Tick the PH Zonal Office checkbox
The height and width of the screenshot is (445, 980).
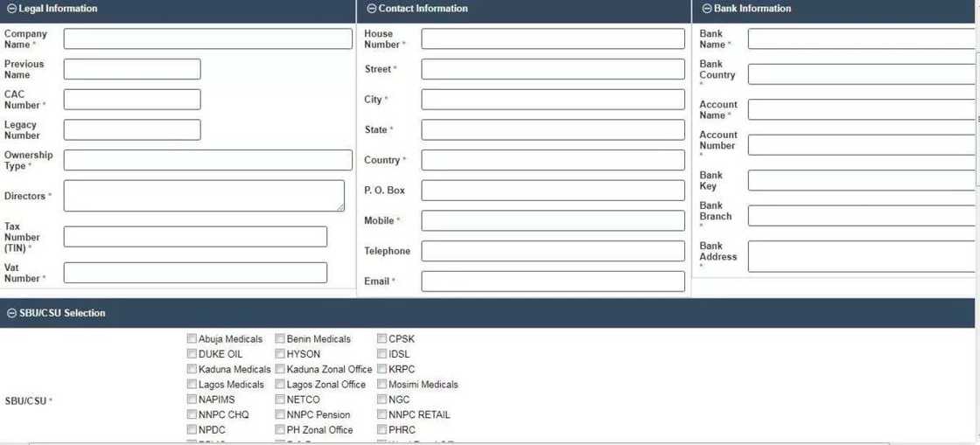[x=280, y=430]
